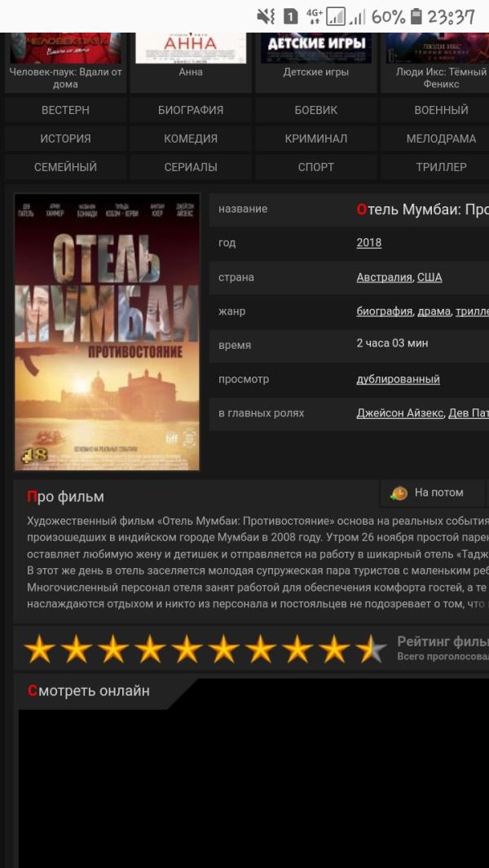Tap the SIM card 1 status icon

[x=290, y=16]
